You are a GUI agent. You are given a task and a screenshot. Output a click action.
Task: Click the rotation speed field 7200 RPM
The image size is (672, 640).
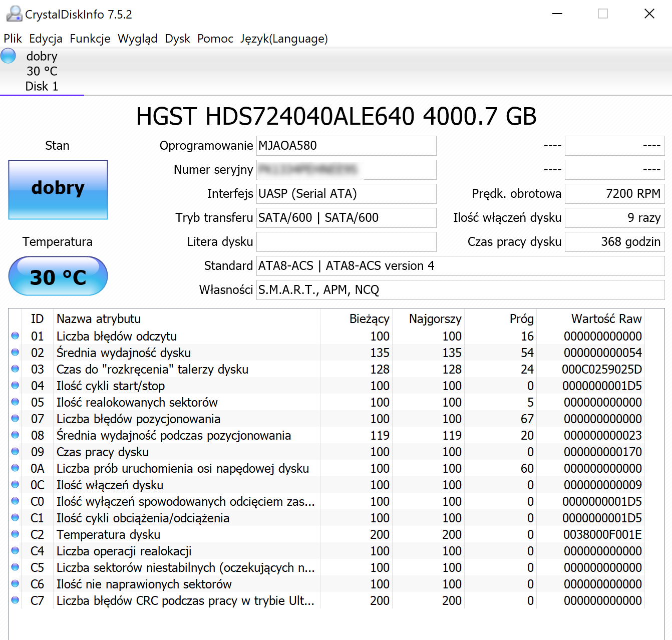615,194
